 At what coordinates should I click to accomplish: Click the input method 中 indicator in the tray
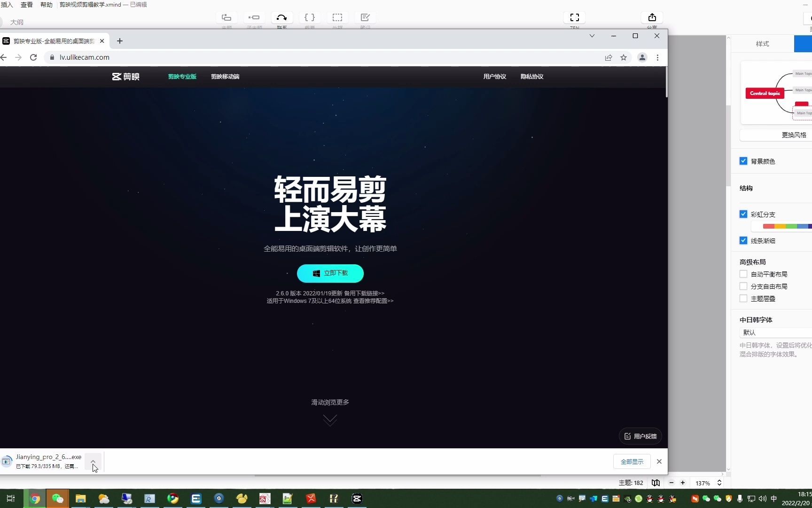774,499
